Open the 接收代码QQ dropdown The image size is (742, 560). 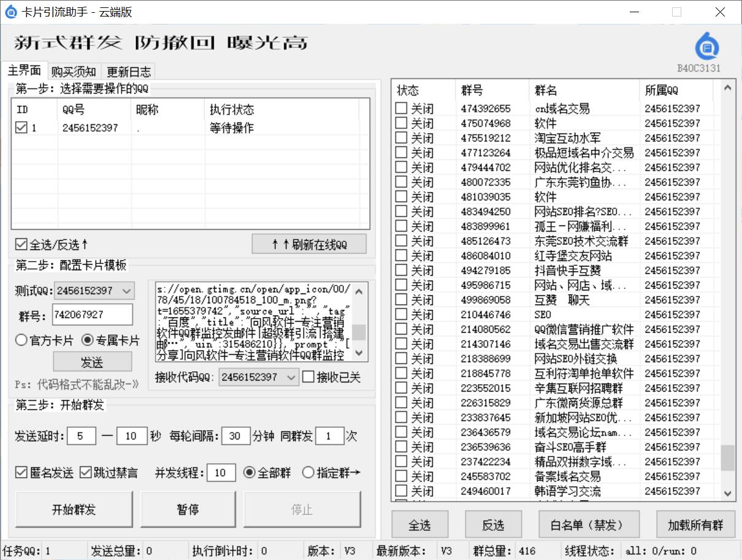click(x=259, y=377)
